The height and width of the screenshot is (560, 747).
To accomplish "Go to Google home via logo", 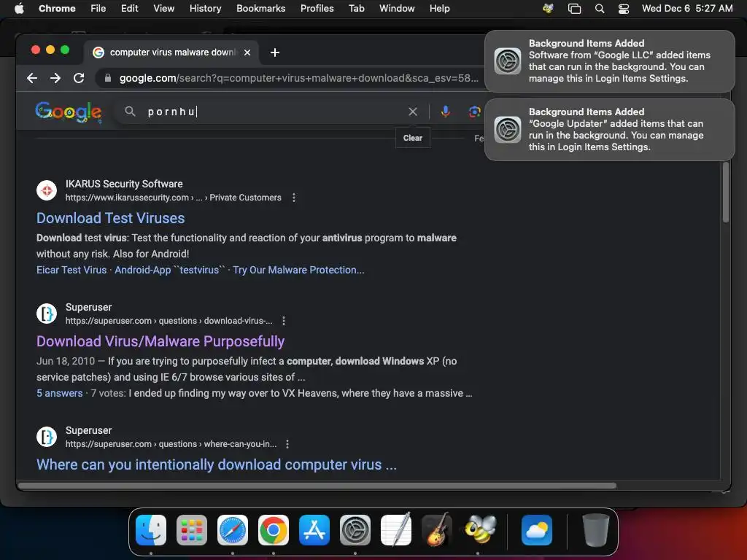I will click(69, 112).
